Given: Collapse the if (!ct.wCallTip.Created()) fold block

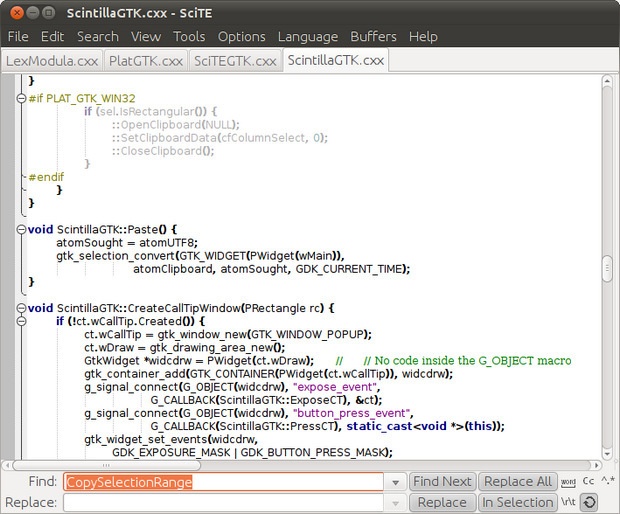Looking at the screenshot, I should pos(21,321).
